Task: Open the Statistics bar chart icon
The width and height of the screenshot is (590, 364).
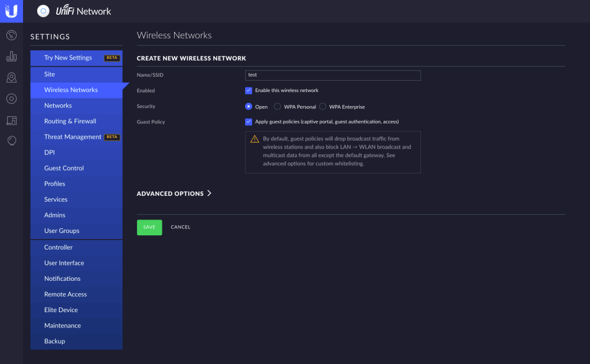Action: pos(11,57)
